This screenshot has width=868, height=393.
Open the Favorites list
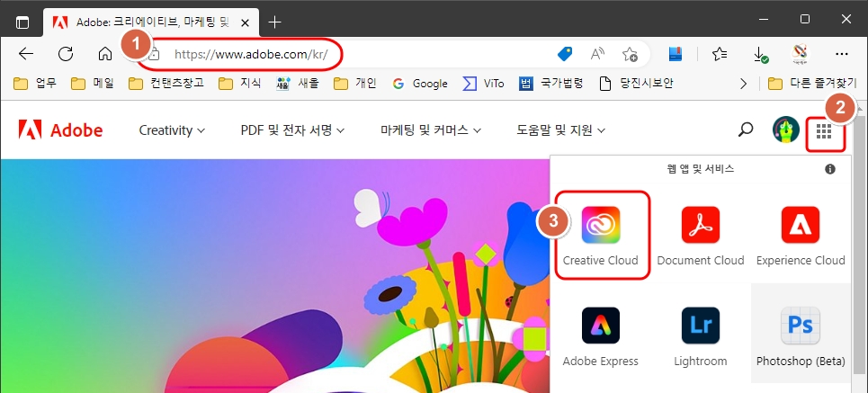(x=720, y=54)
